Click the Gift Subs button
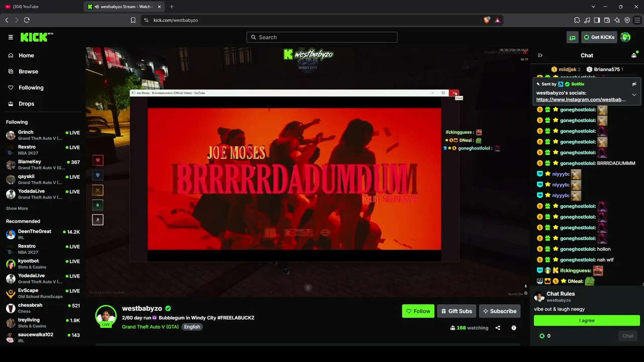Viewport: 644px width, 362px height. tap(457, 311)
